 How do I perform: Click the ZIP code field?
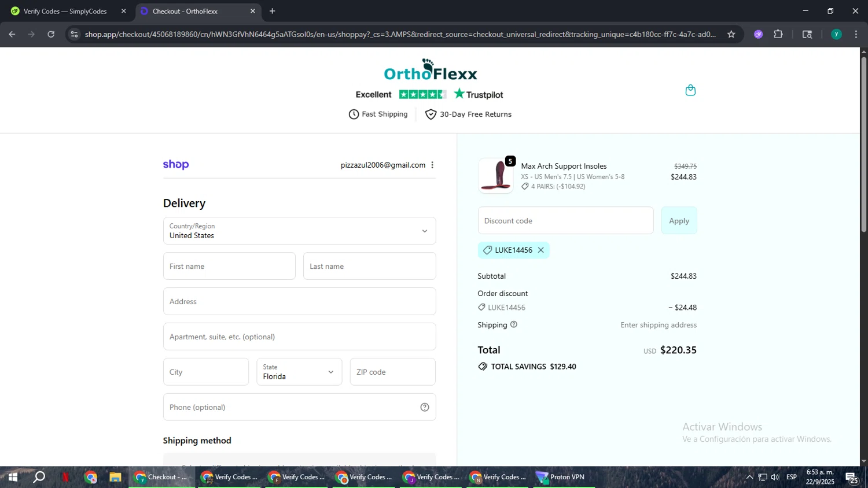click(393, 372)
